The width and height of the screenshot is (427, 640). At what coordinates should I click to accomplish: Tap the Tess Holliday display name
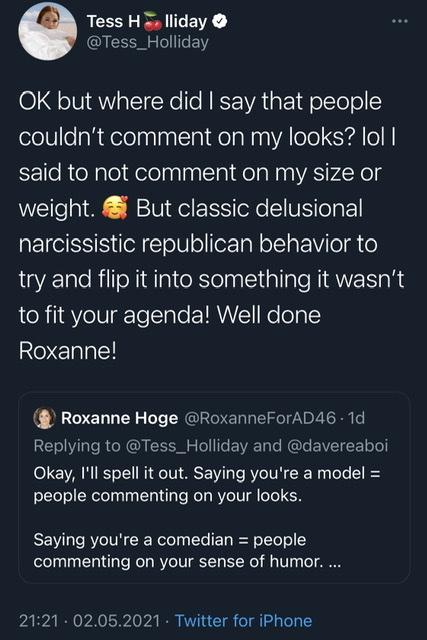147,21
